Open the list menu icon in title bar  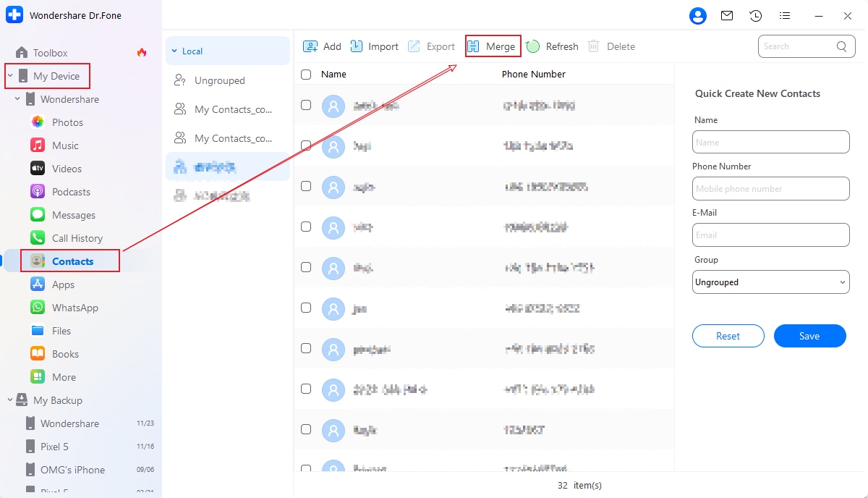point(785,16)
